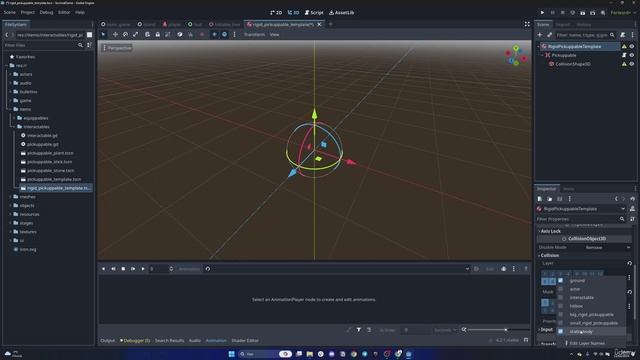Click the instantiate child scene link icon
The image size is (640, 360).
[549, 35]
